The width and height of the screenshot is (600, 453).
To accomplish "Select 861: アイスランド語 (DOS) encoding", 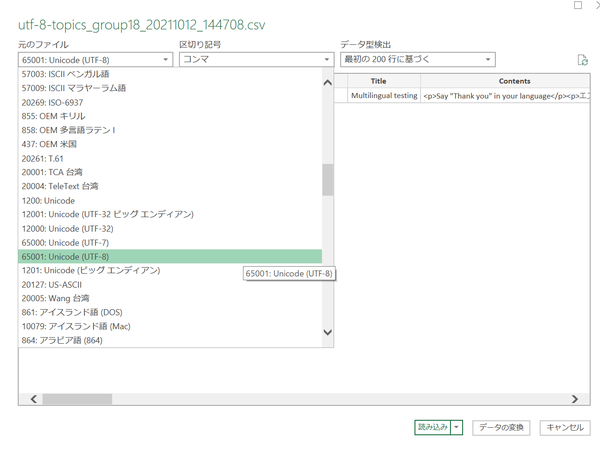I will click(x=170, y=313).
